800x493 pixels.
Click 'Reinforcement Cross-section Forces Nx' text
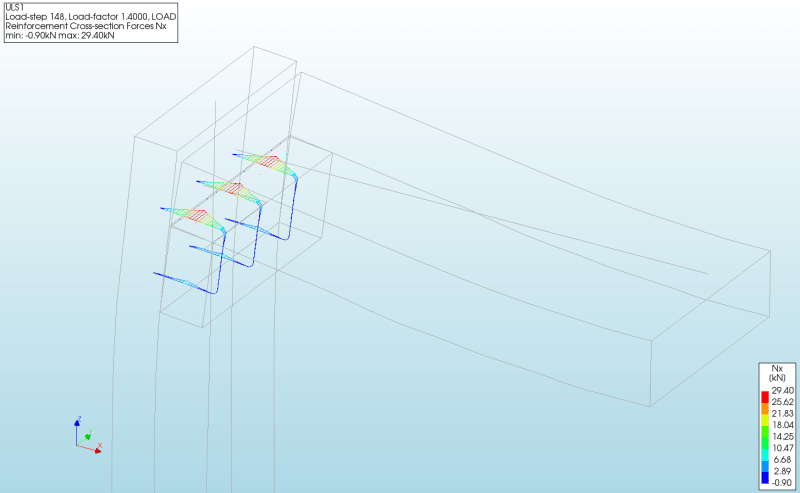click(x=86, y=26)
